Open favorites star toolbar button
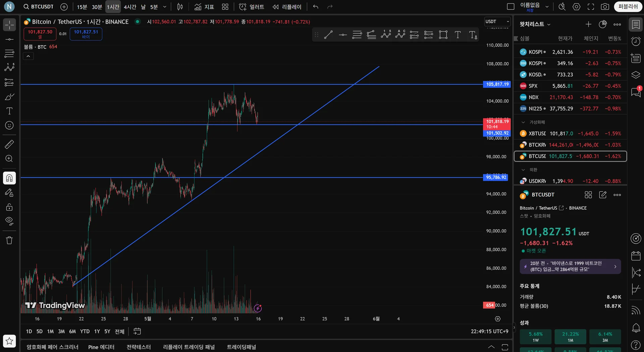The height and width of the screenshot is (352, 644). pos(9,341)
